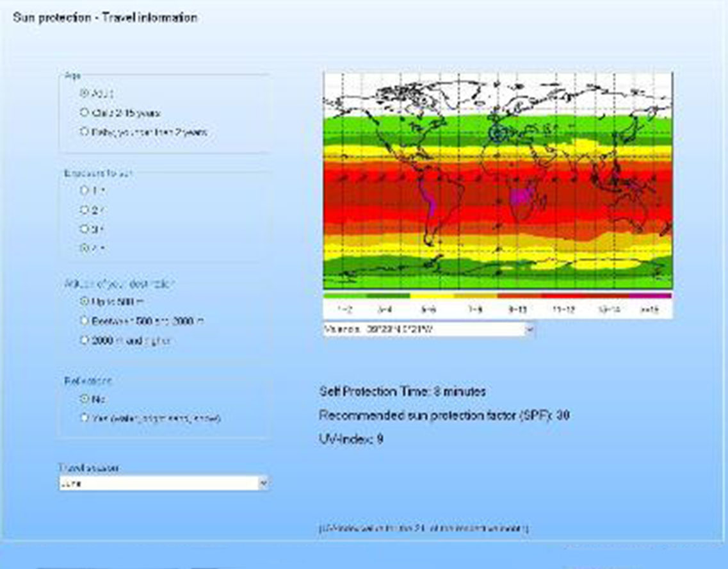Open the Travel season dropdown
The height and width of the screenshot is (569, 728).
click(164, 483)
